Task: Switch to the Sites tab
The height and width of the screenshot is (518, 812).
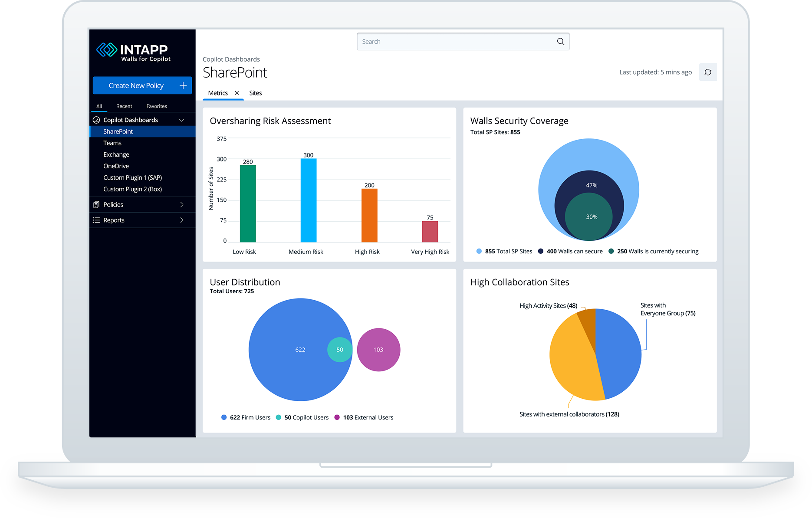Action: click(256, 93)
